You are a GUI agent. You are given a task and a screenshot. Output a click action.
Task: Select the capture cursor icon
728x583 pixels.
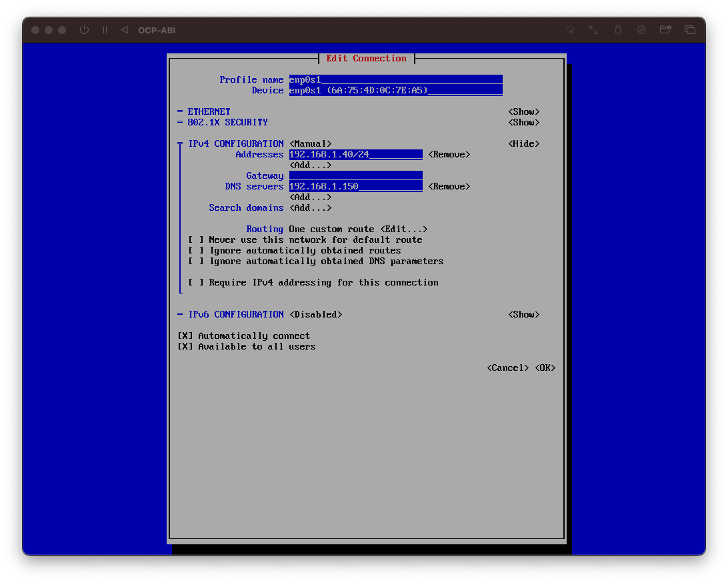point(571,30)
